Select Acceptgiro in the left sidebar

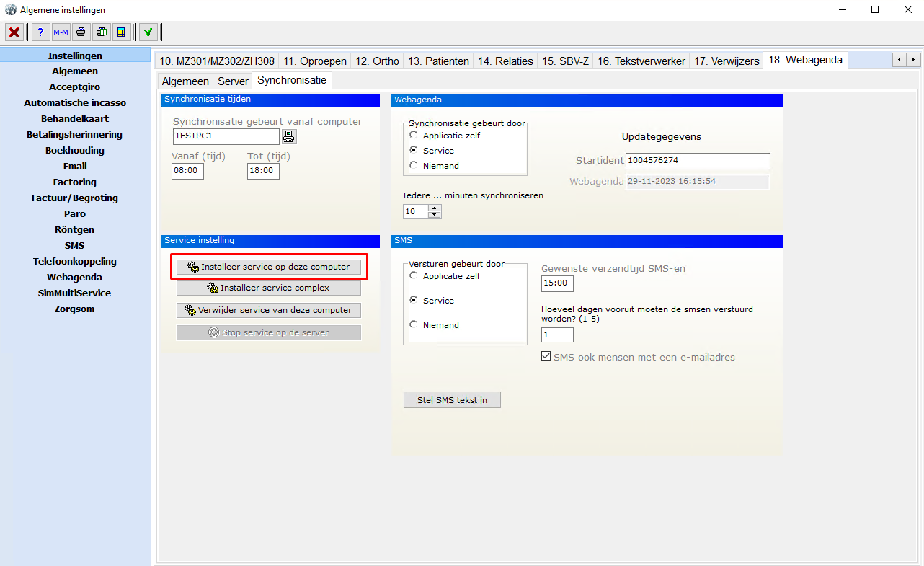pyautogui.click(x=75, y=87)
